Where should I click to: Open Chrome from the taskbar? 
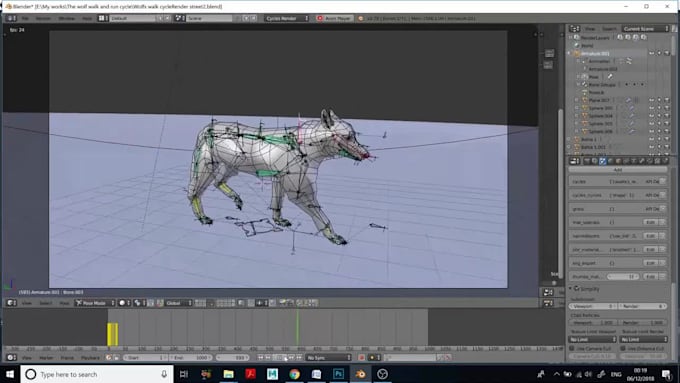(294, 374)
